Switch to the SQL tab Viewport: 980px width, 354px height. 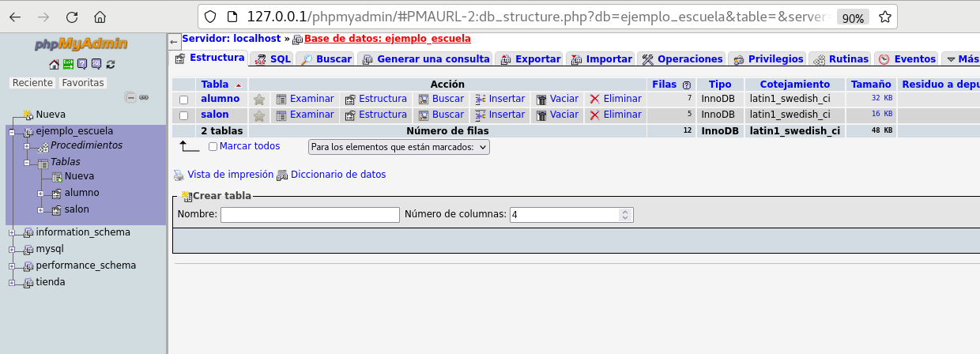tap(273, 59)
